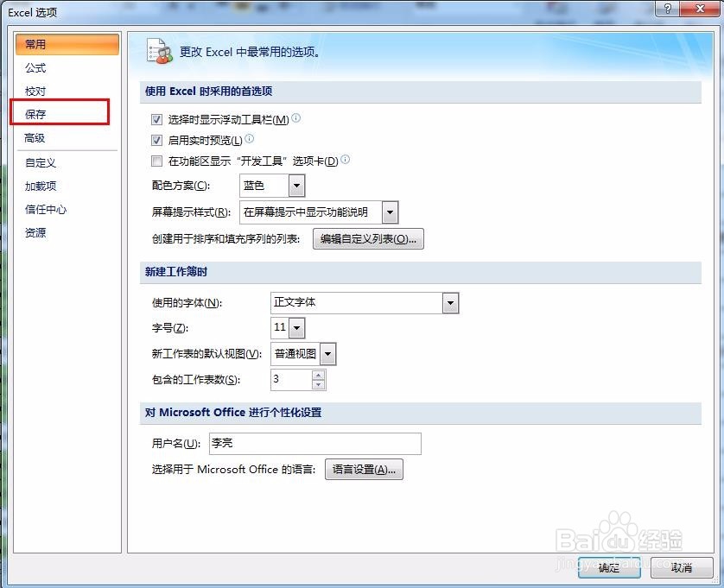Open the 配色方案 dropdown
This screenshot has width=724, height=588.
(x=296, y=186)
